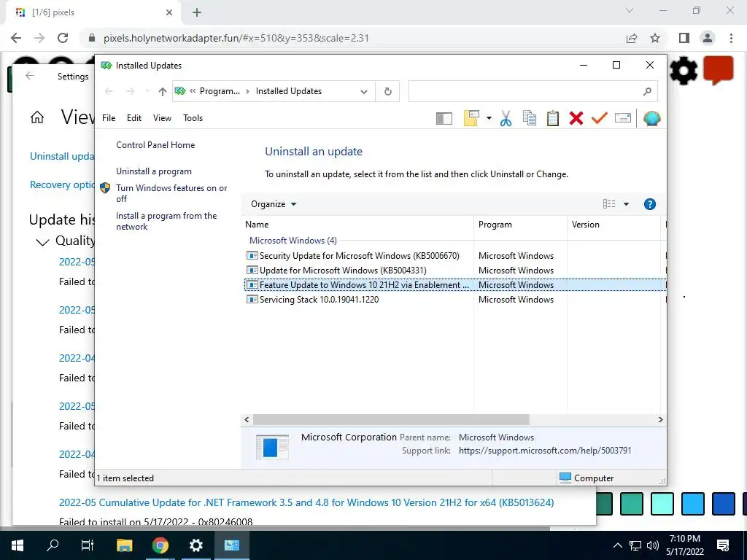Click Settings window back arrow

tap(30, 76)
